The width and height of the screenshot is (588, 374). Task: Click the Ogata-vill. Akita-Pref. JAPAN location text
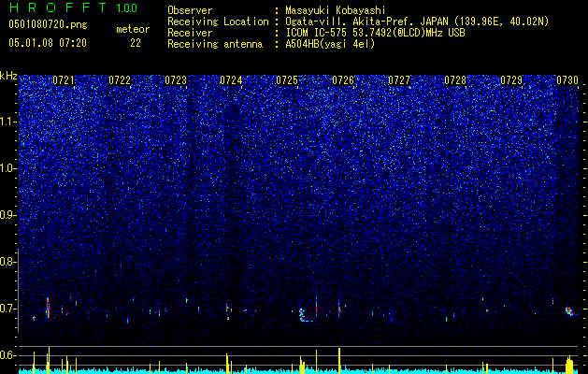point(417,22)
